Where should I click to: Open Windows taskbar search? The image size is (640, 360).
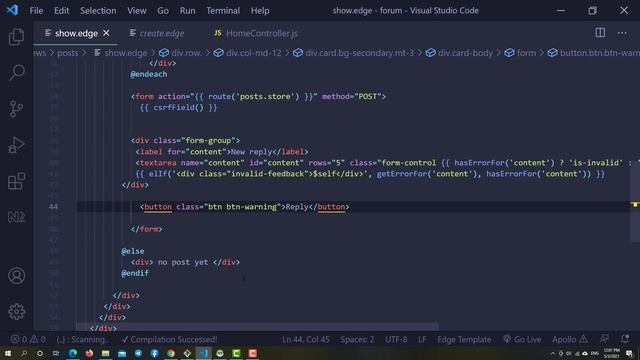24,353
